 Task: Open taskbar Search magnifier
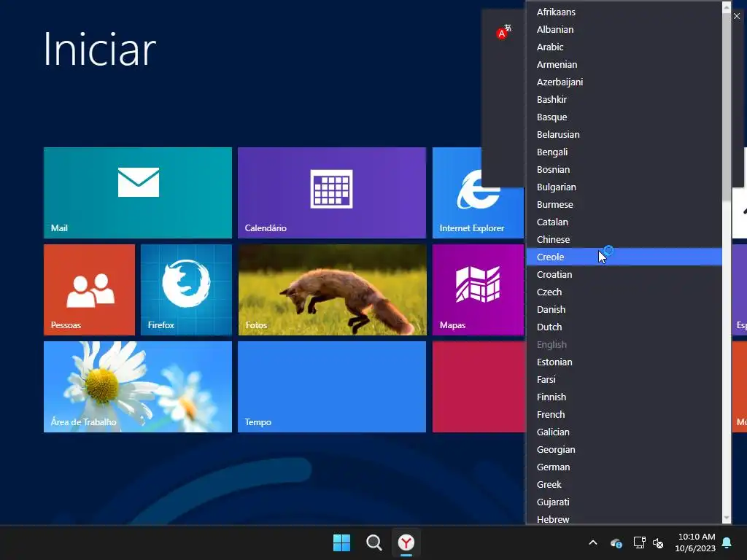(374, 542)
